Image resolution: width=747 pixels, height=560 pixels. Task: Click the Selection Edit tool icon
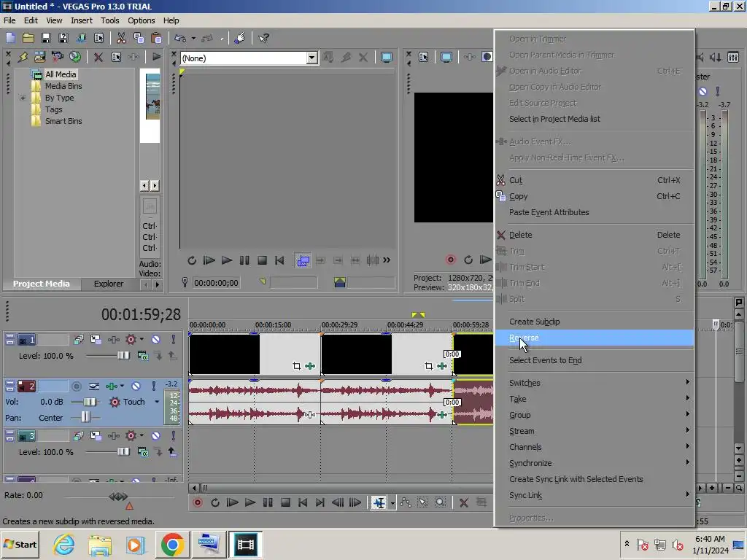pos(422,502)
